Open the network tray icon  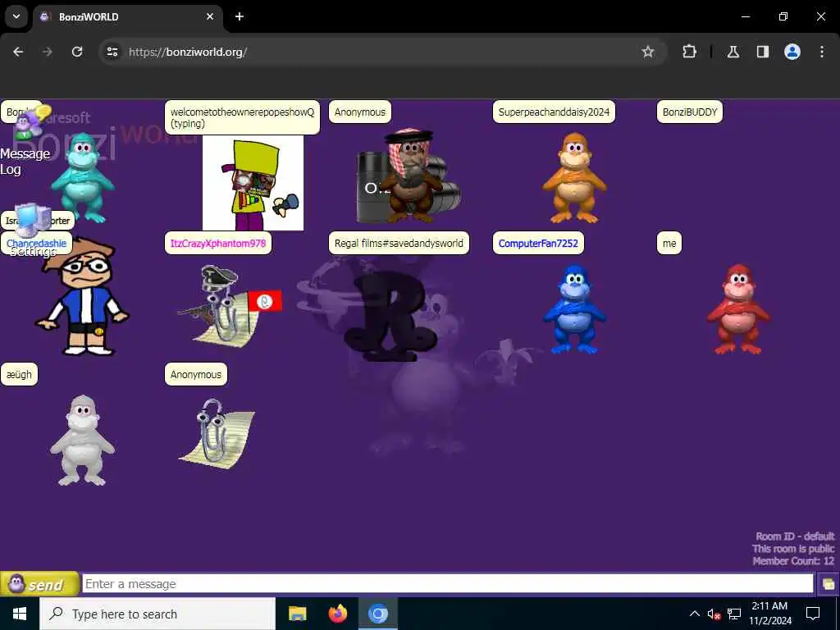[734, 614]
